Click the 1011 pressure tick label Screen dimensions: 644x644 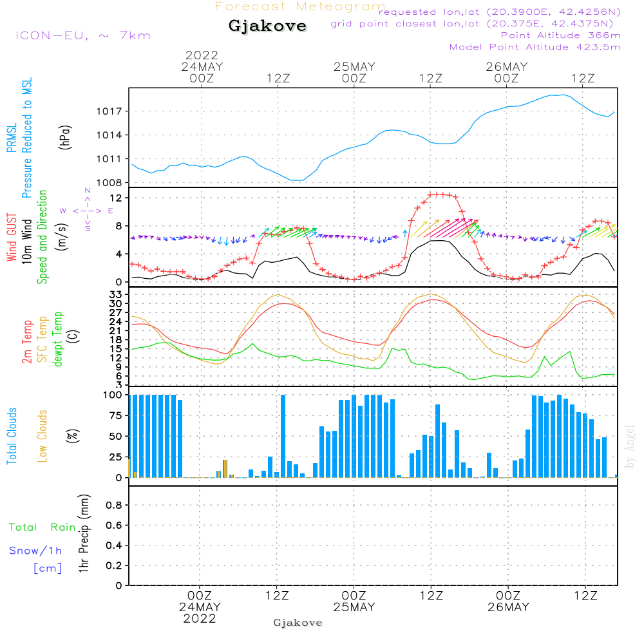coord(109,159)
